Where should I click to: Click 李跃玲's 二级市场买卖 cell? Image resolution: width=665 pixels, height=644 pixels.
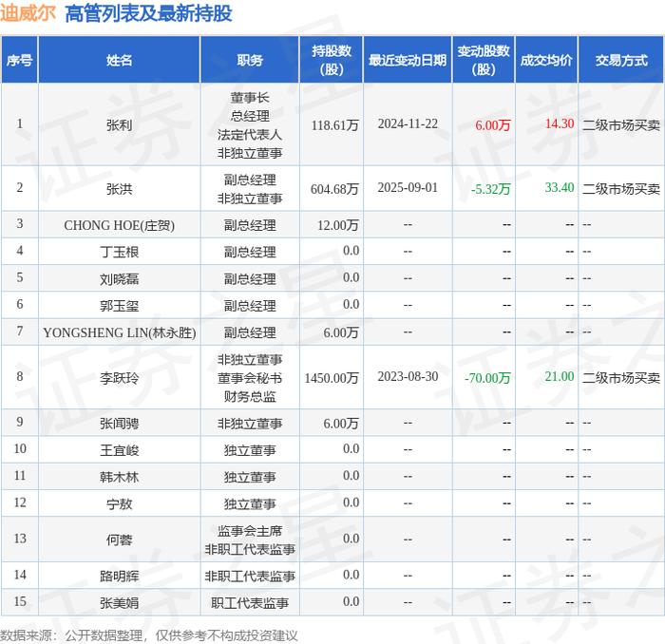coord(621,377)
